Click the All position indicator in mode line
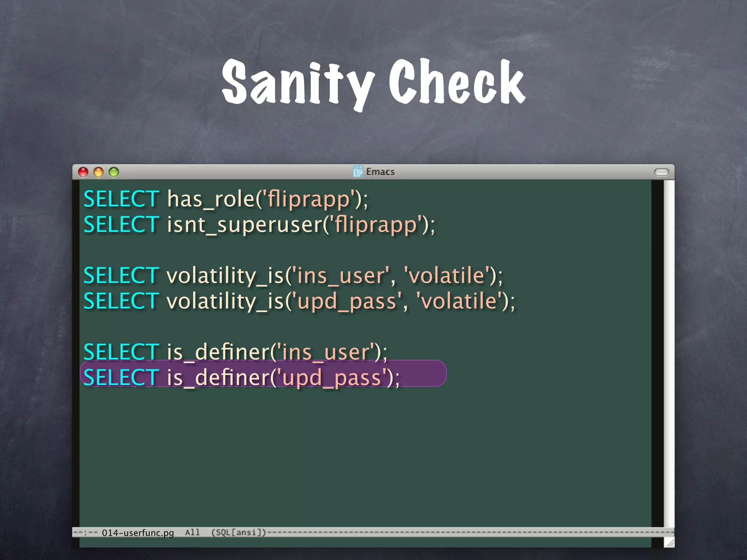Viewport: 747px width, 560px height. pos(192,532)
